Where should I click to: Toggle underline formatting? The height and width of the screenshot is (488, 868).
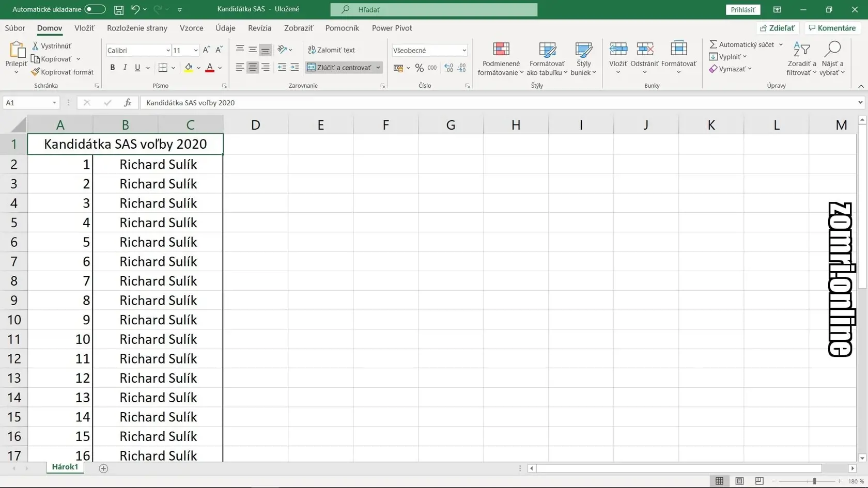(x=137, y=68)
